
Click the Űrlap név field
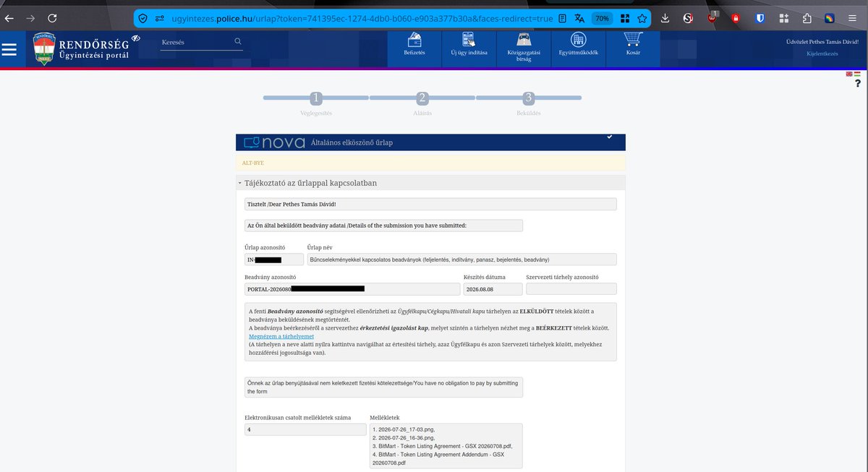click(x=461, y=259)
